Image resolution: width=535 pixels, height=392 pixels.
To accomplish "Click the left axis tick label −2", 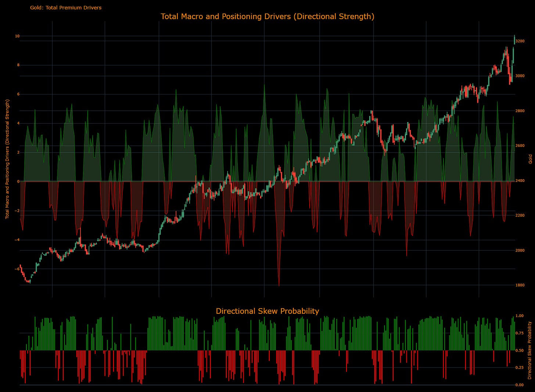I will tap(17, 211).
